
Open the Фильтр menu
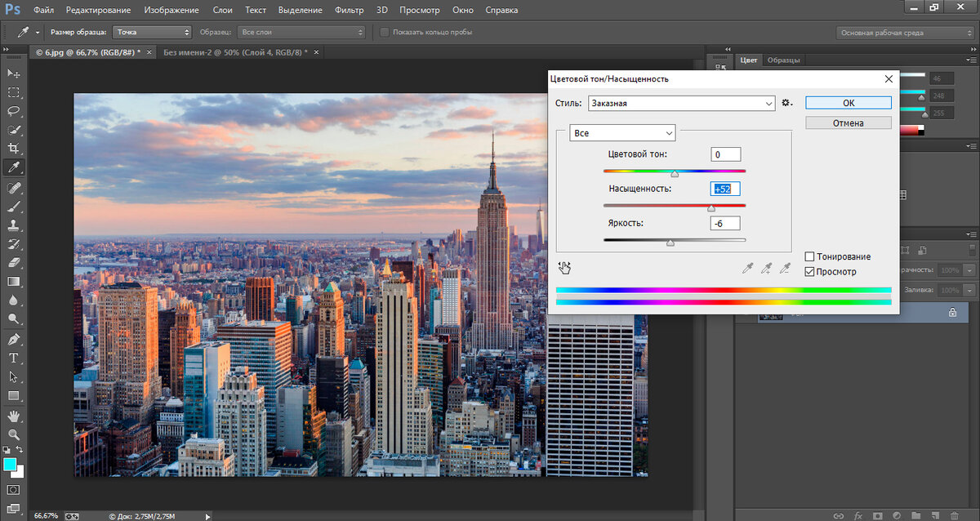point(350,11)
